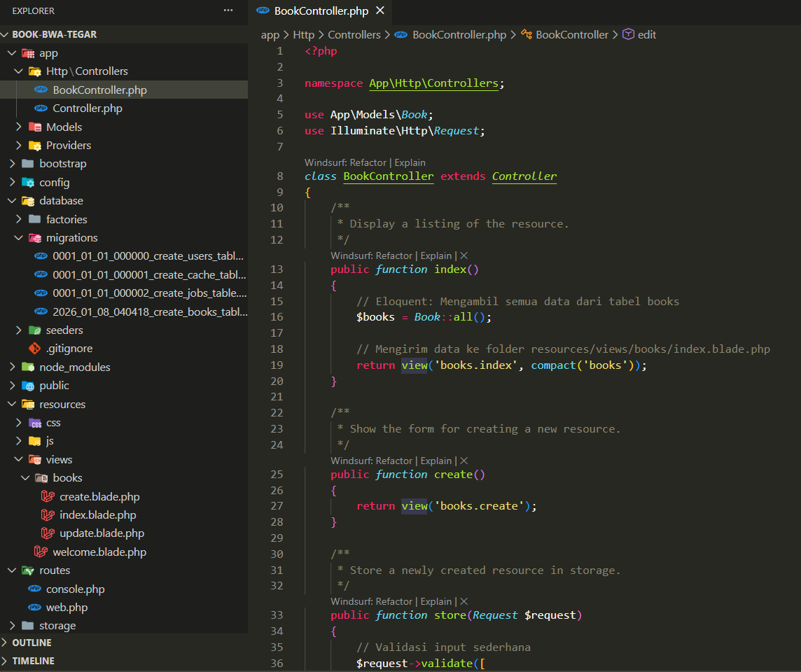This screenshot has height=672, width=801.
Task: Open index.blade.php in the books folder
Action: click(97, 514)
